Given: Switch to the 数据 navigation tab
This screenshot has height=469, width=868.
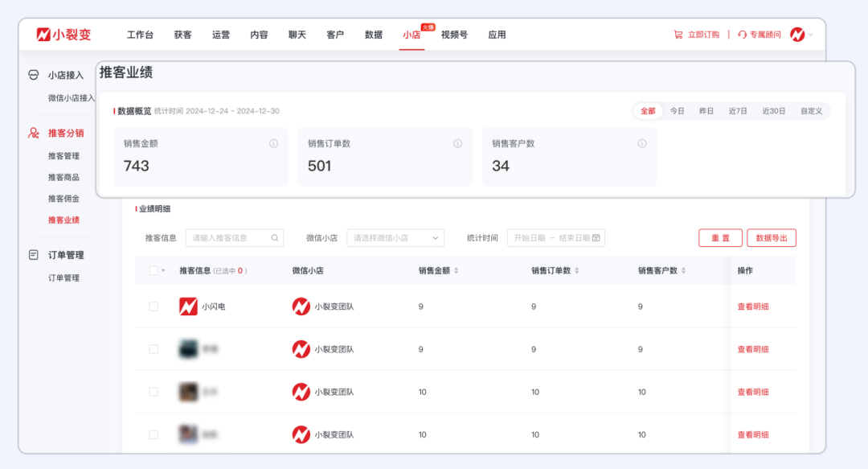Looking at the screenshot, I should tap(373, 35).
